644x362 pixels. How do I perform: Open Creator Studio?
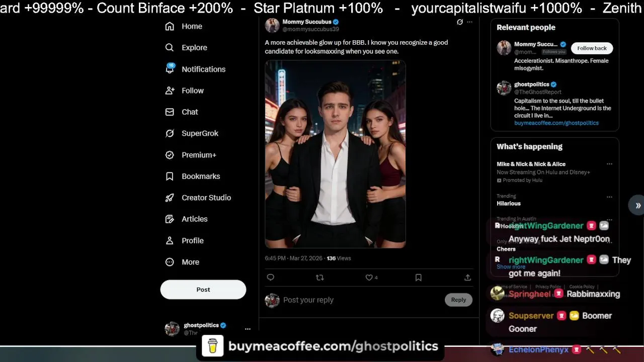(x=206, y=198)
